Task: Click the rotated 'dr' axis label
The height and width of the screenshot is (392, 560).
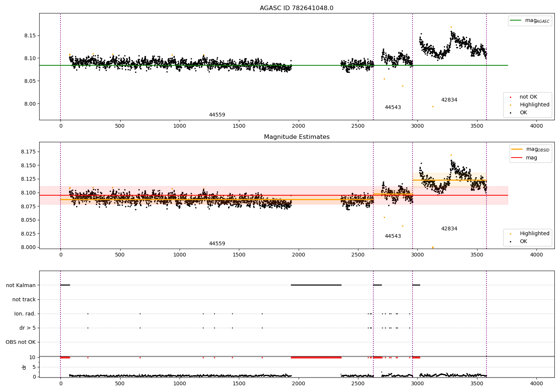Action: point(24,367)
